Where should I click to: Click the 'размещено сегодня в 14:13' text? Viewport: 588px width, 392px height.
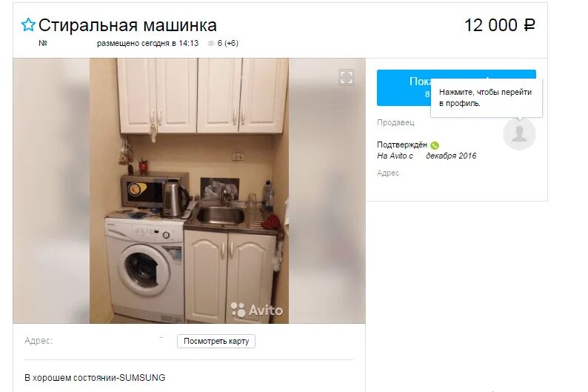click(x=148, y=43)
